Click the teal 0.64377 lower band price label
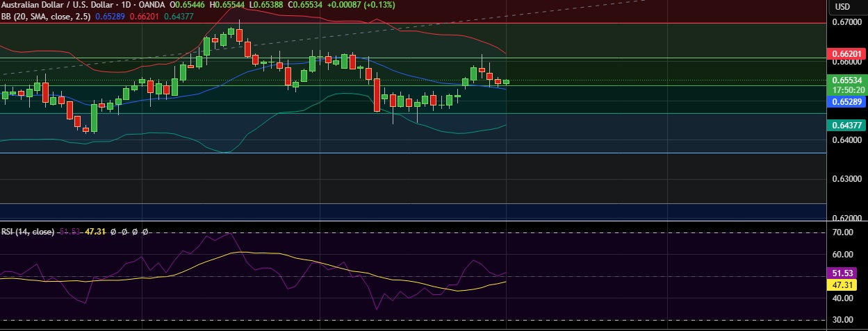868x331 pixels. point(845,125)
